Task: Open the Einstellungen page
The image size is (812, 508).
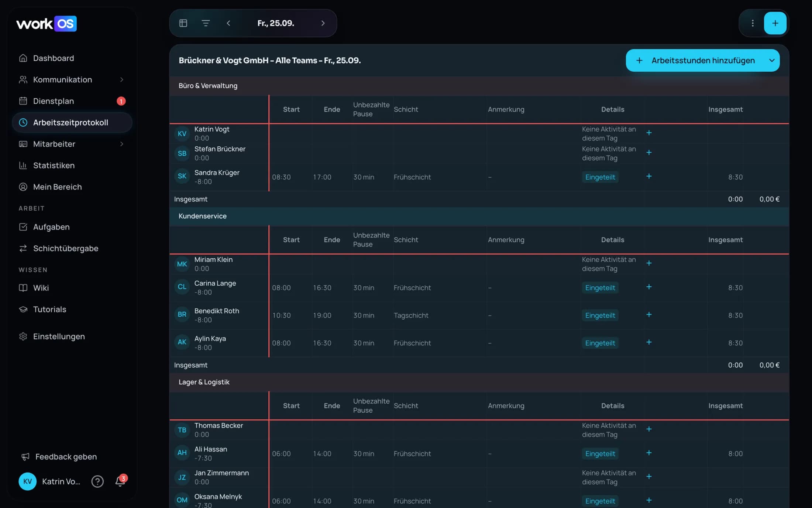Action: pos(72,337)
